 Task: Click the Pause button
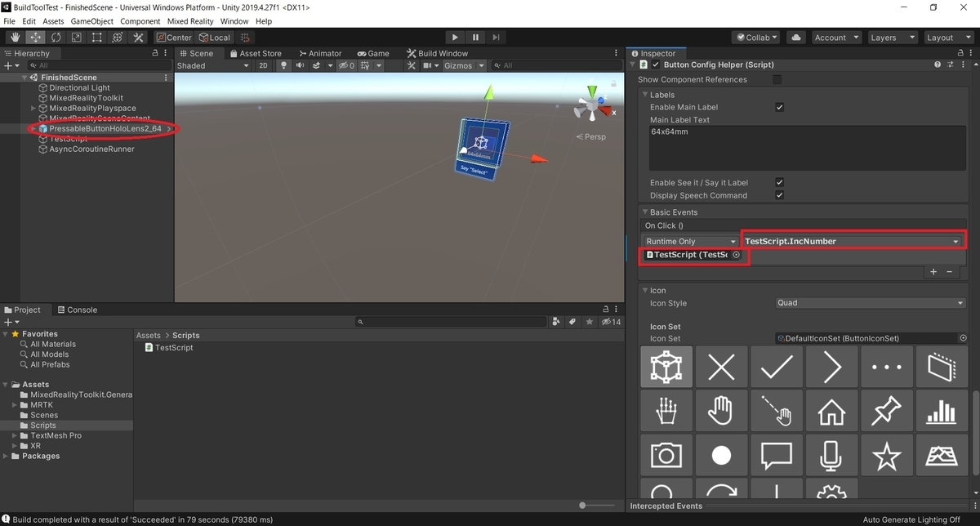click(x=475, y=37)
